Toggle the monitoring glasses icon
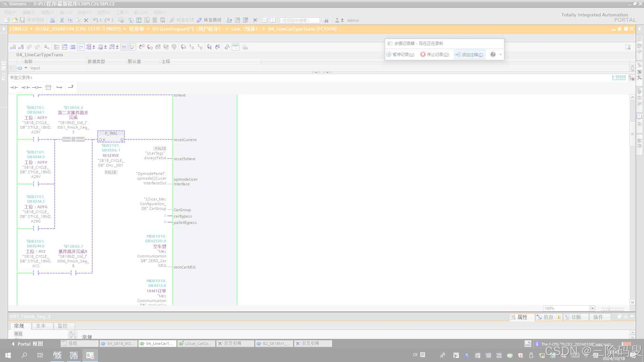Image resolution: width=644 pixels, height=362 pixels. point(235,47)
